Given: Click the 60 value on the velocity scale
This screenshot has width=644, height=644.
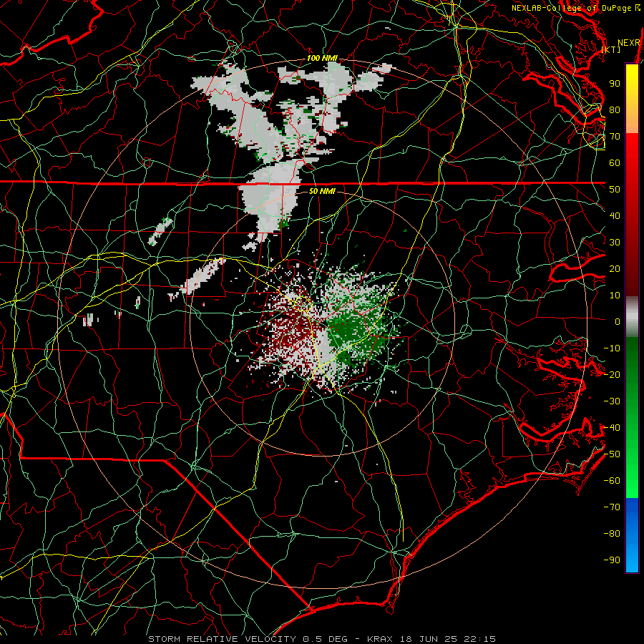Looking at the screenshot, I should [x=615, y=163].
